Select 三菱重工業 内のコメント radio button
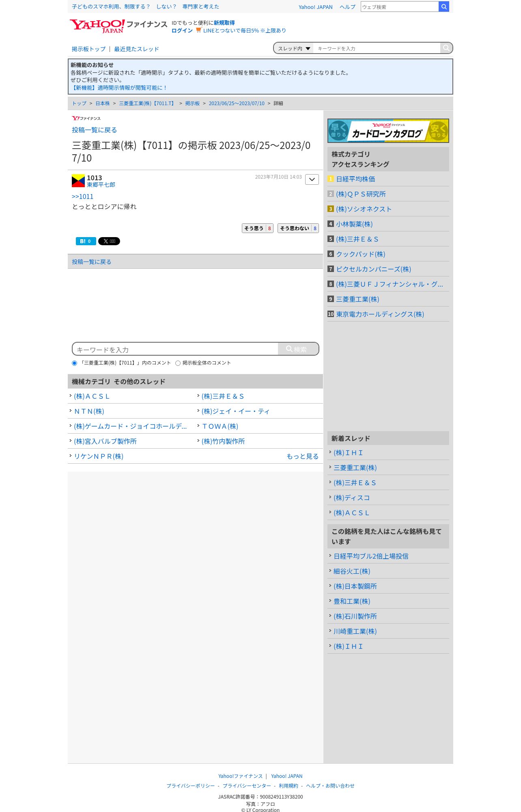Image resolution: width=521 pixels, height=812 pixels. click(74, 363)
